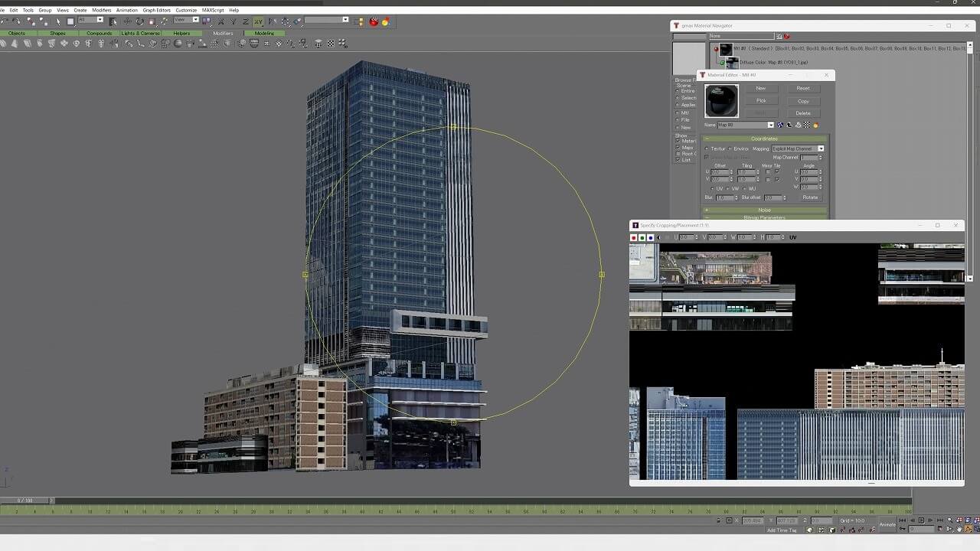Click the red teapot render icon
The width and height of the screenshot is (980, 551).
374,21
